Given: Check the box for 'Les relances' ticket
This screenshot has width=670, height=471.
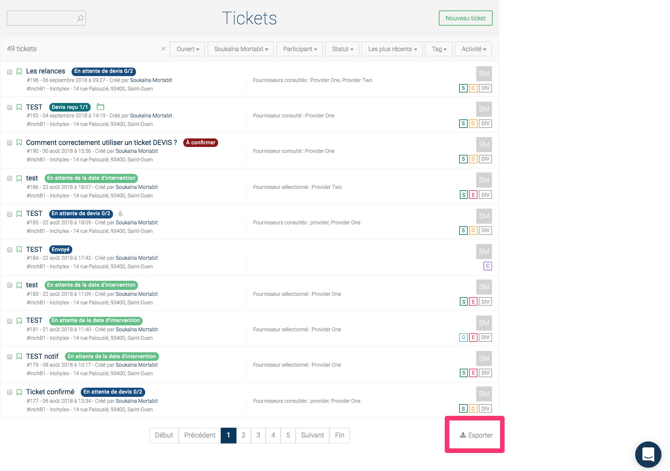Looking at the screenshot, I should tap(10, 72).
